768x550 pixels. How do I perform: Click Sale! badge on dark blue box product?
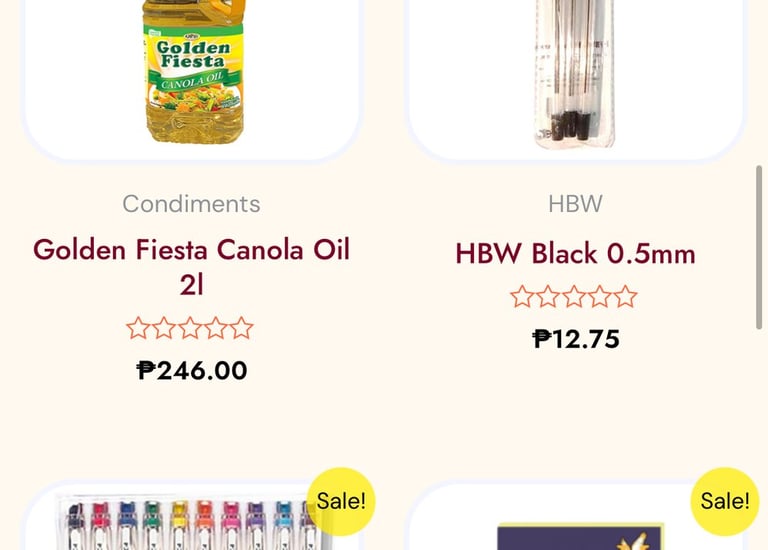click(x=724, y=501)
